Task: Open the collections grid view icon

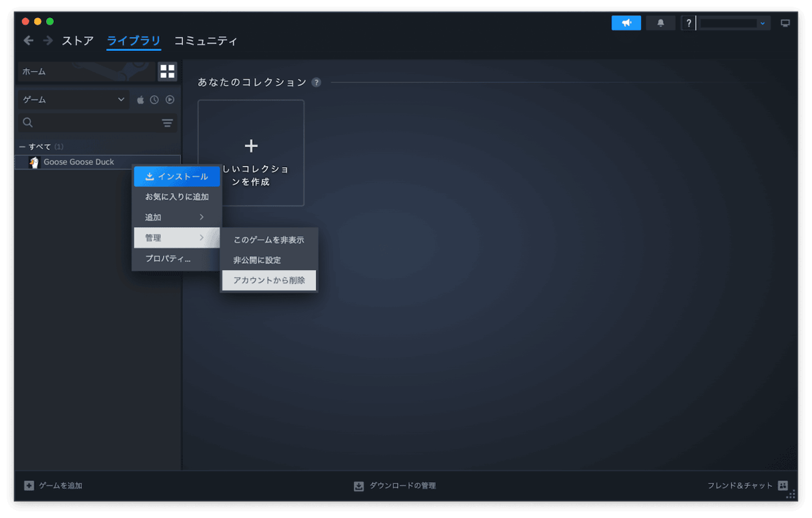Action: point(167,72)
